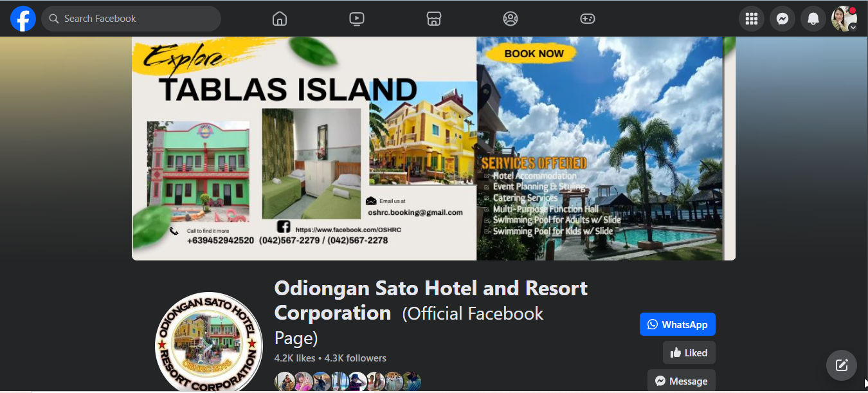Click into the Search Facebook field

pos(131,19)
